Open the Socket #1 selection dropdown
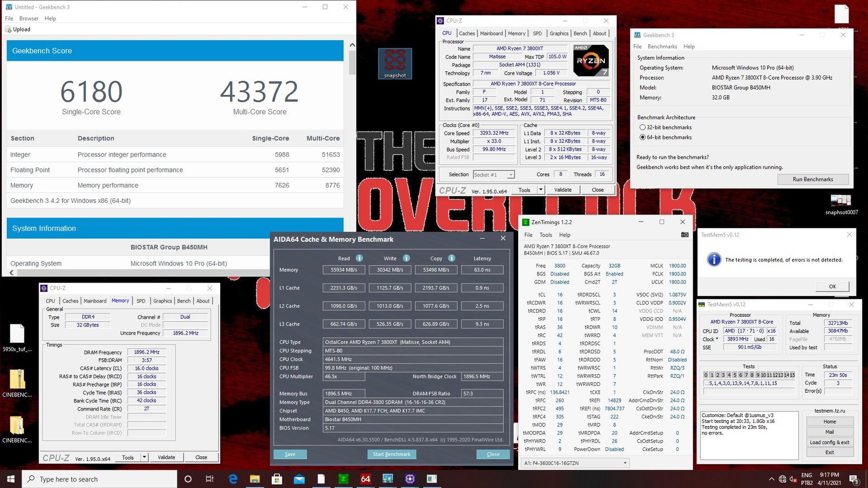 pos(510,175)
